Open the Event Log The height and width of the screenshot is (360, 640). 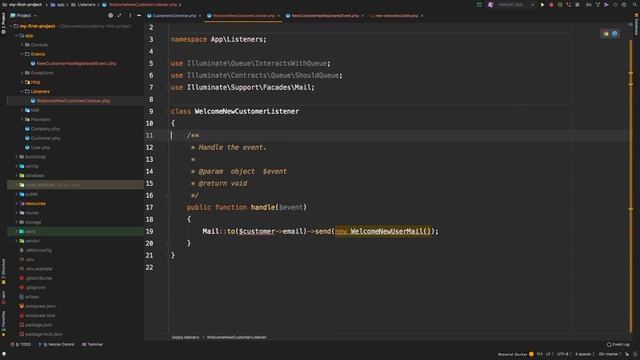point(618,344)
